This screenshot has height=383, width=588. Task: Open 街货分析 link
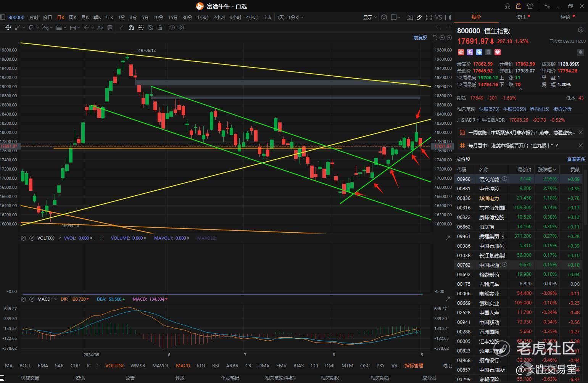562,109
